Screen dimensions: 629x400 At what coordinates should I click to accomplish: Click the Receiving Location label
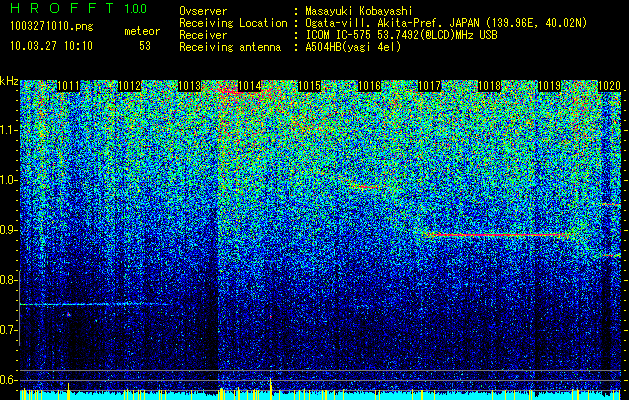click(233, 23)
